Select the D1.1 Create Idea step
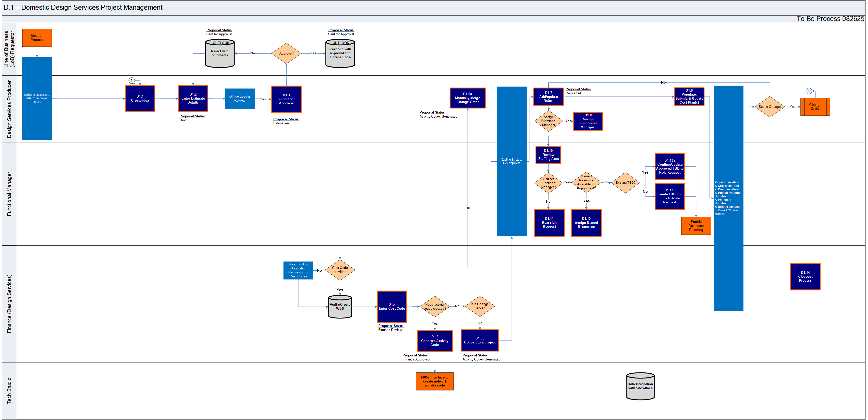The image size is (868, 420). [140, 98]
